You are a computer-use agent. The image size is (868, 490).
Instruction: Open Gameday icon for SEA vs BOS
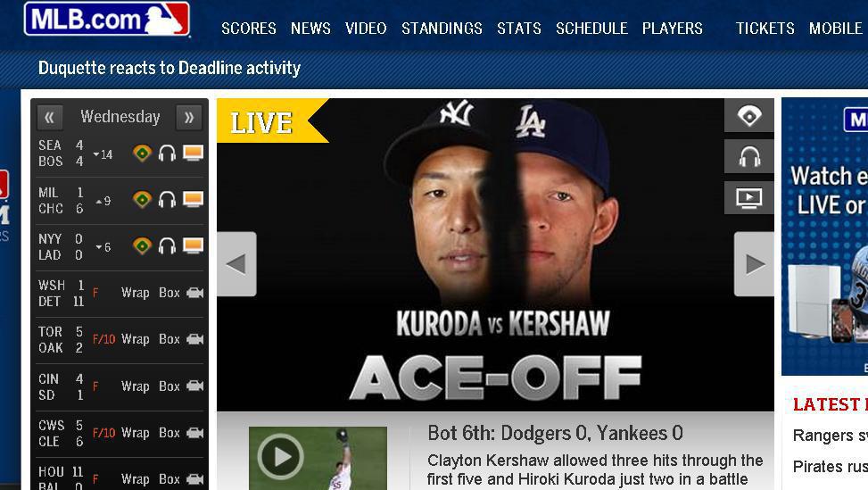tap(142, 153)
